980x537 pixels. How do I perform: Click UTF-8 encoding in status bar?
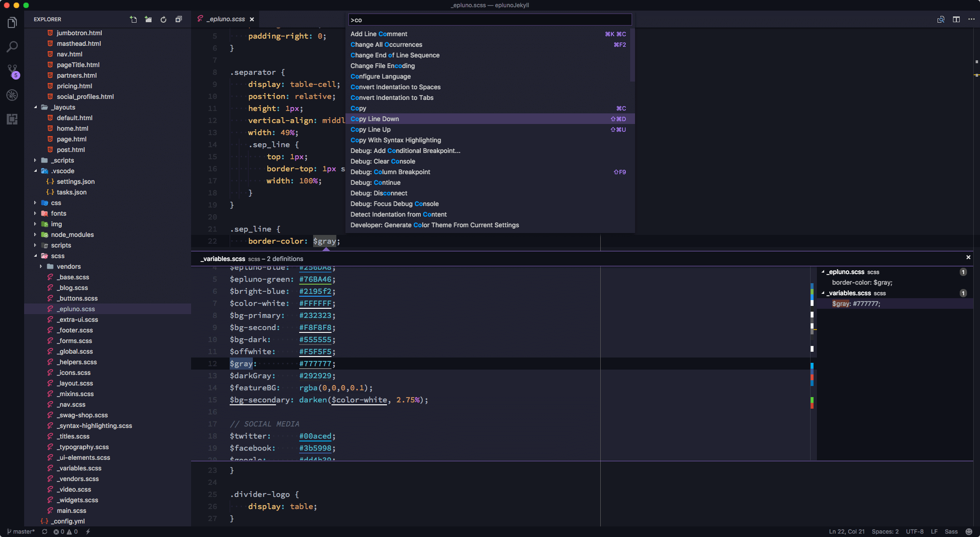pos(914,532)
